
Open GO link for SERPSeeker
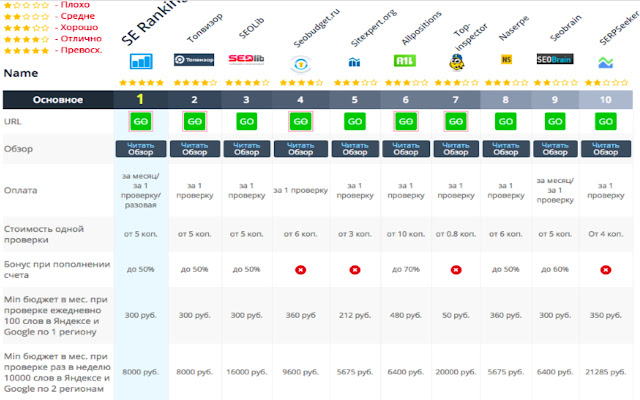pyautogui.click(x=606, y=121)
